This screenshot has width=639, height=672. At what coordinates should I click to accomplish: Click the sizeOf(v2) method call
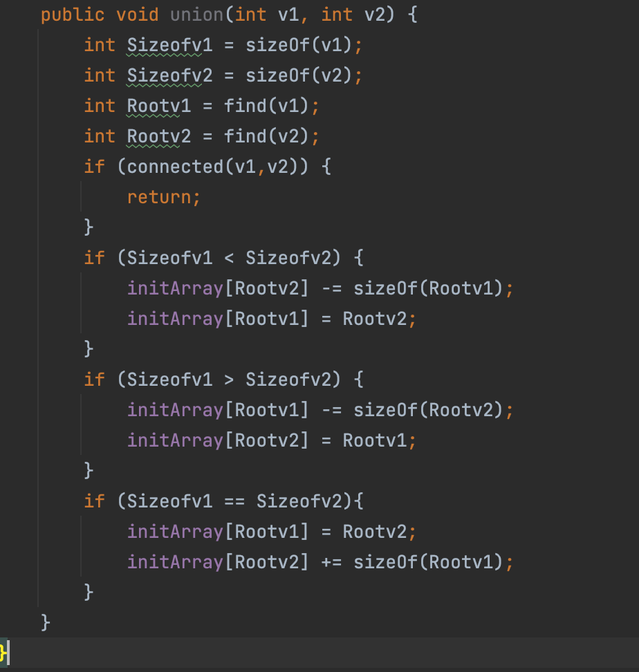(288, 75)
